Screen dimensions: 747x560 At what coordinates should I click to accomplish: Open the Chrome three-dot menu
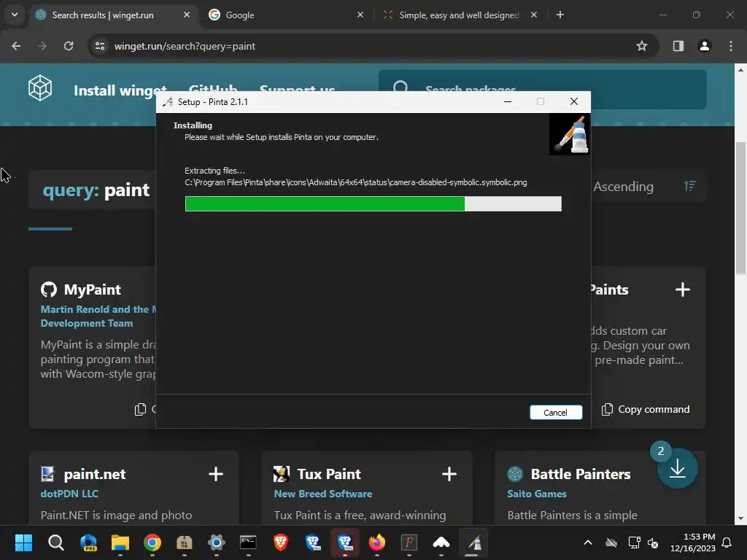[731, 46]
